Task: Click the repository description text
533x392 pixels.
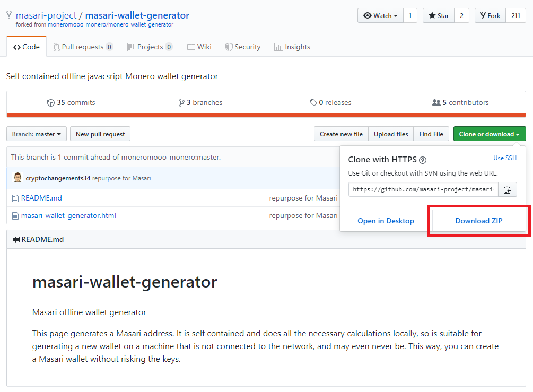Action: 112,76
